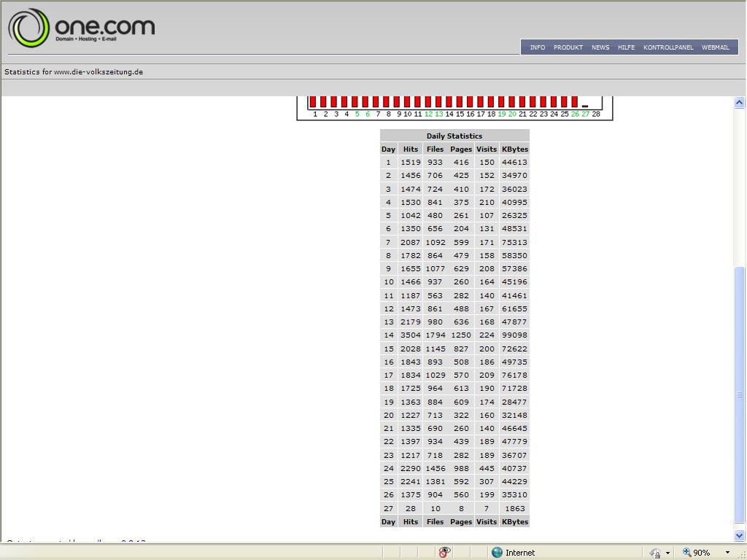The width and height of the screenshot is (747, 560).
Task: Click day label 28 in chart axis
Action: pyautogui.click(x=596, y=114)
